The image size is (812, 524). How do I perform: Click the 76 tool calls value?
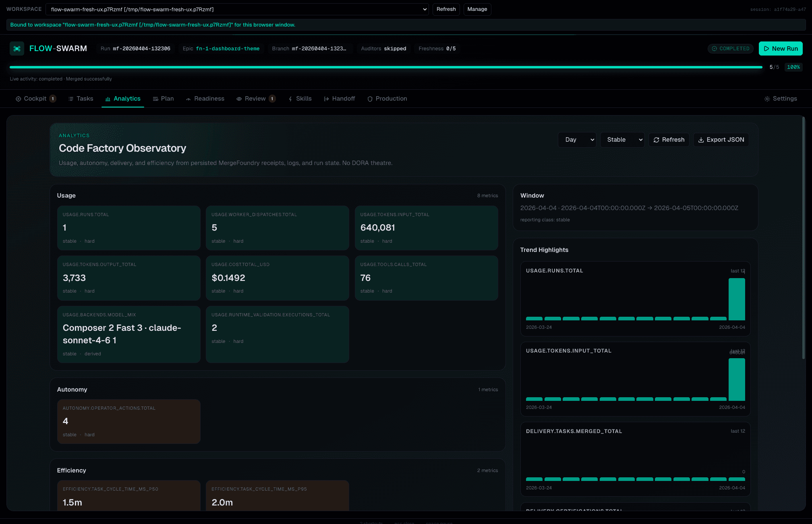[365, 278]
